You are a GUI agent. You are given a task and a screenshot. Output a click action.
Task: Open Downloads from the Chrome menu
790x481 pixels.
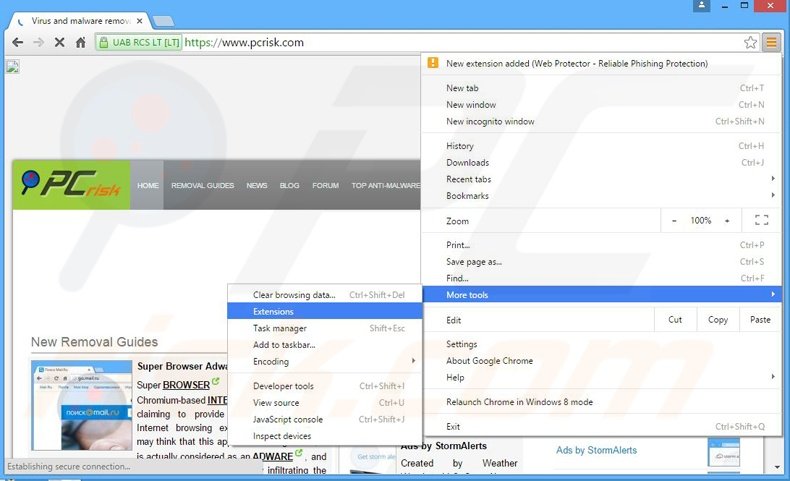coord(601,163)
